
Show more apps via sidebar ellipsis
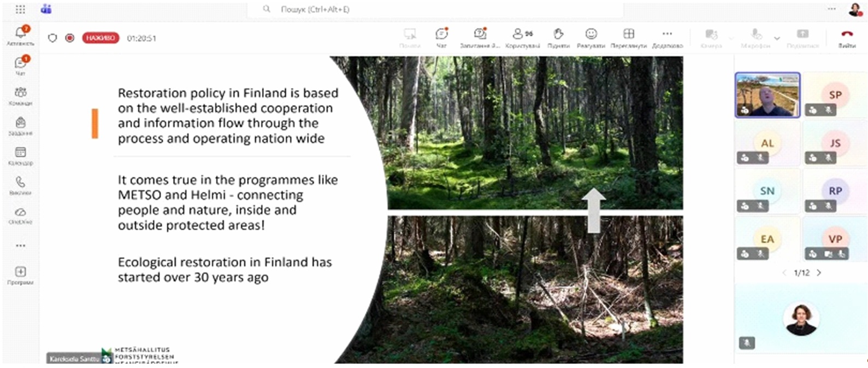click(21, 246)
